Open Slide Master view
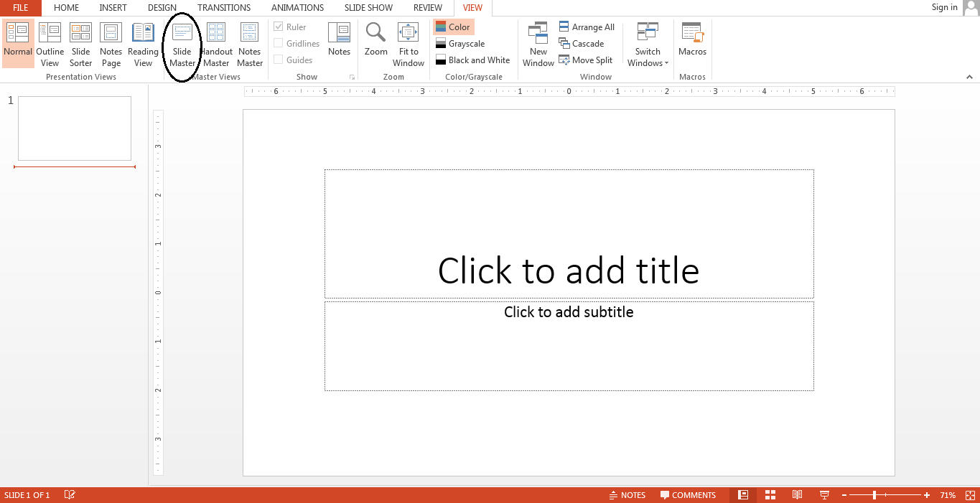This screenshot has height=503, width=980. (x=182, y=43)
